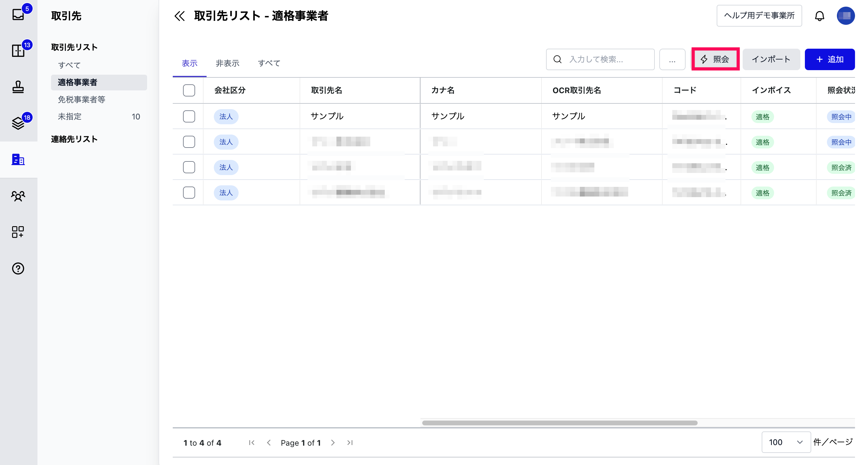868x465 pixels.
Task: Click the 適格 badge in the サンプル row
Action: point(763,117)
